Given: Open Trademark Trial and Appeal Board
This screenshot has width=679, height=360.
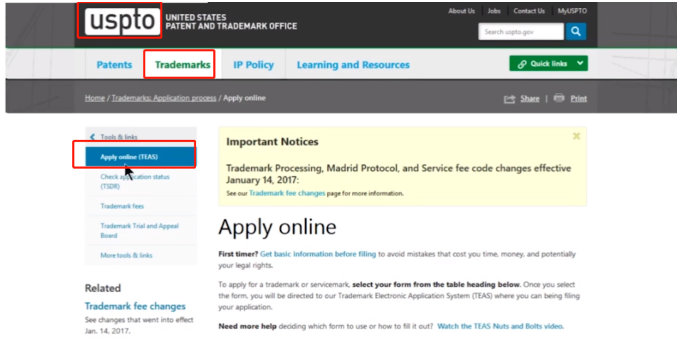Looking at the screenshot, I should pos(139,231).
